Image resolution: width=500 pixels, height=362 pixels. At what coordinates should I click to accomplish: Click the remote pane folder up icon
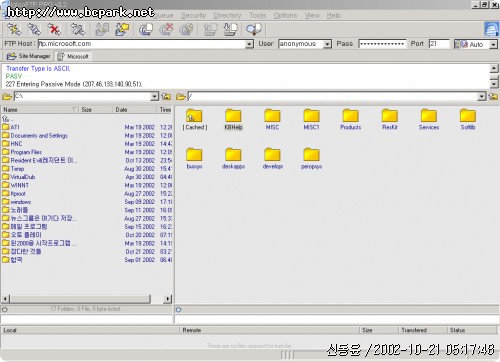pos(493,97)
